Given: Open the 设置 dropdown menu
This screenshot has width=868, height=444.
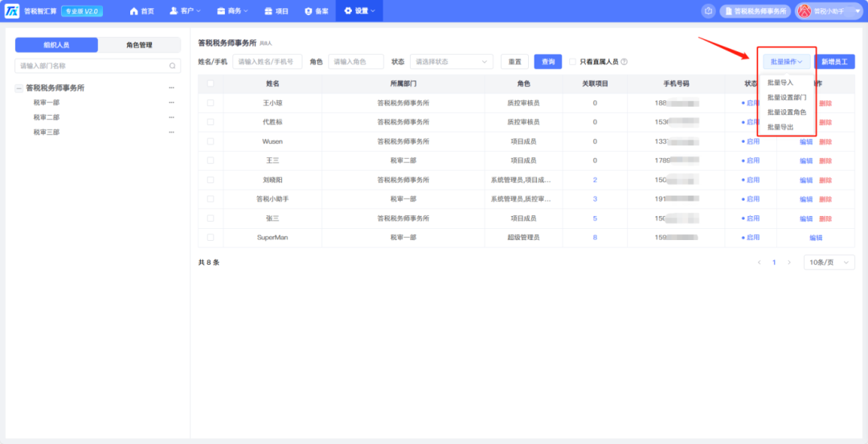Looking at the screenshot, I should pos(359,11).
